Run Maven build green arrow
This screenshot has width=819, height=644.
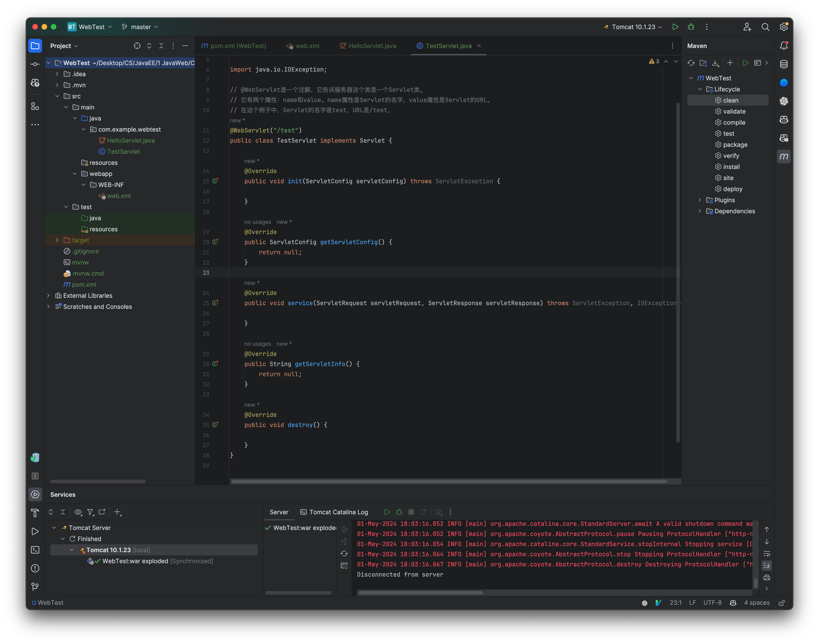point(745,63)
